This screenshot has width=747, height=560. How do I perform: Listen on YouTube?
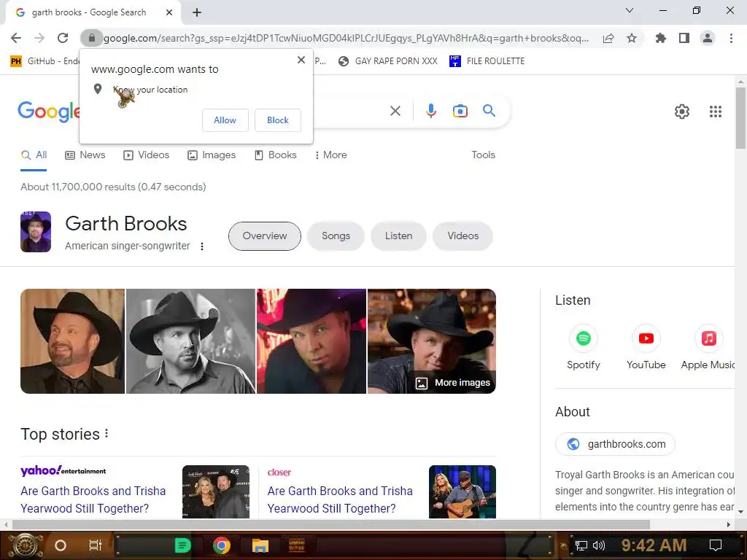(646, 348)
